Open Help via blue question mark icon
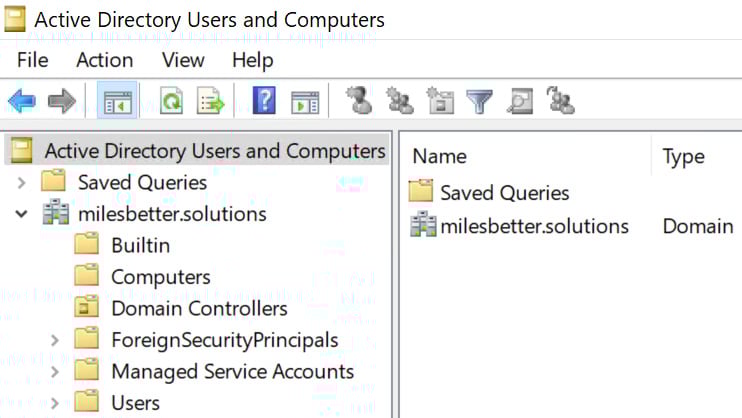The image size is (742, 418). [x=264, y=100]
